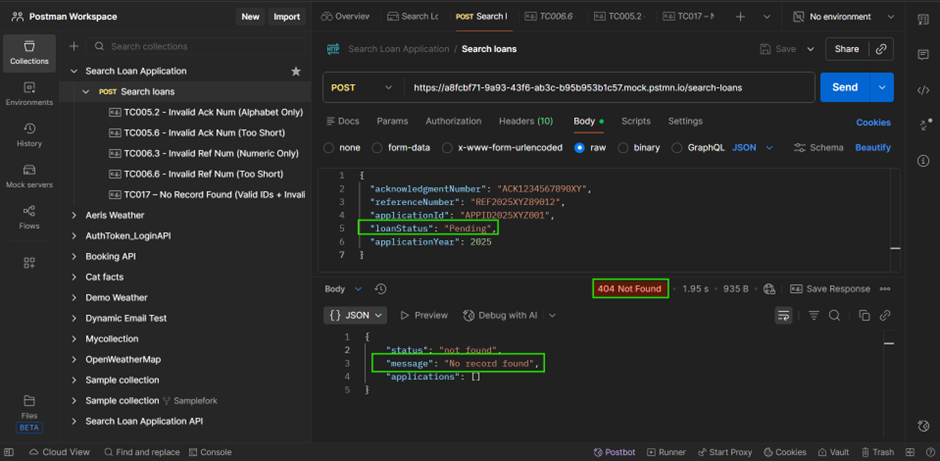Switch to the Params tab
Viewport: 940px width, 461px height.
392,121
